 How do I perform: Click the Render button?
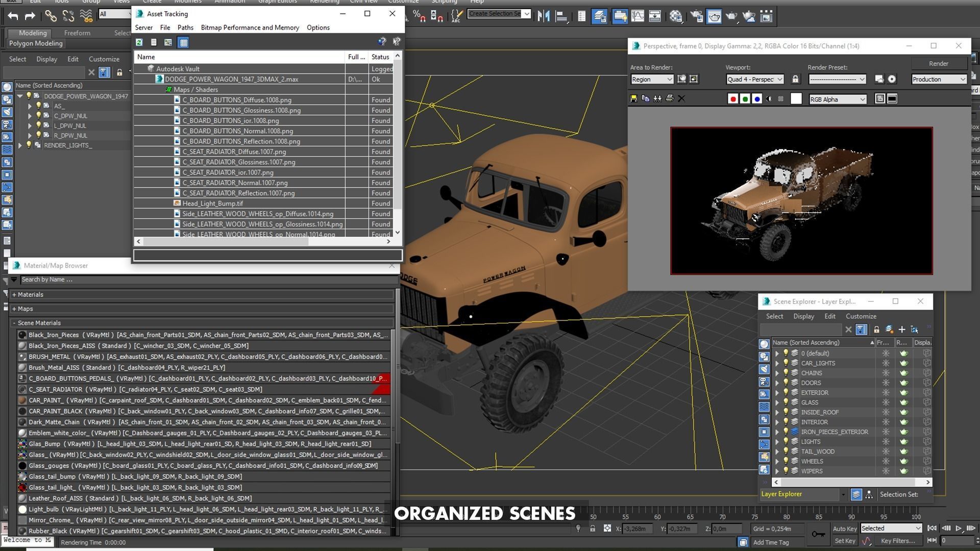(x=938, y=64)
